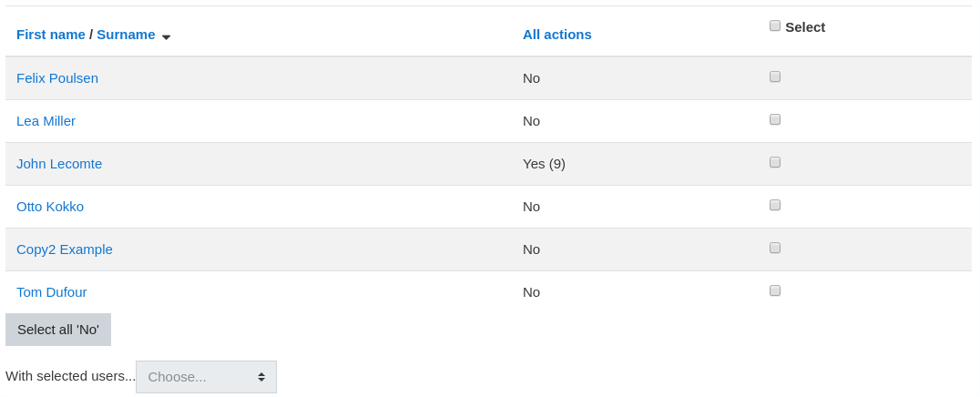Viewport: 980px width, 397px height.
Task: Sort by First name column header
Action: point(51,35)
